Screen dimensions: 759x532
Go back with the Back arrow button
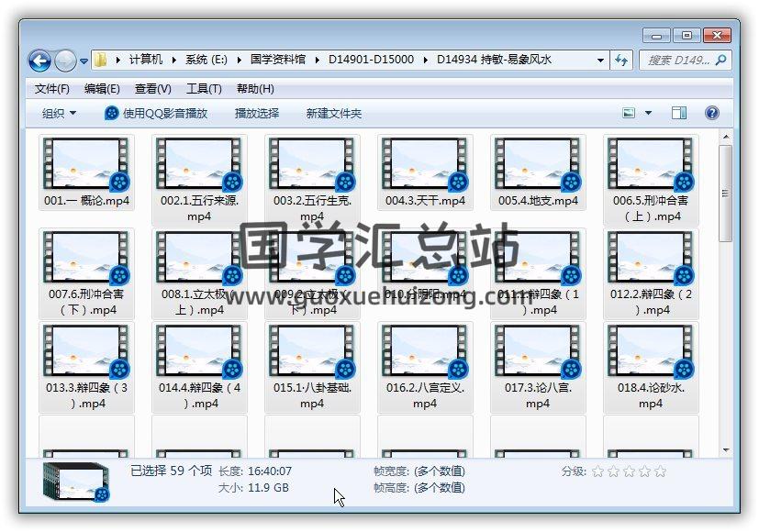[39, 61]
